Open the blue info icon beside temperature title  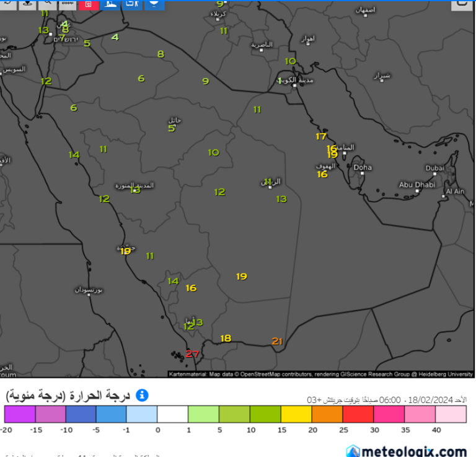click(142, 396)
